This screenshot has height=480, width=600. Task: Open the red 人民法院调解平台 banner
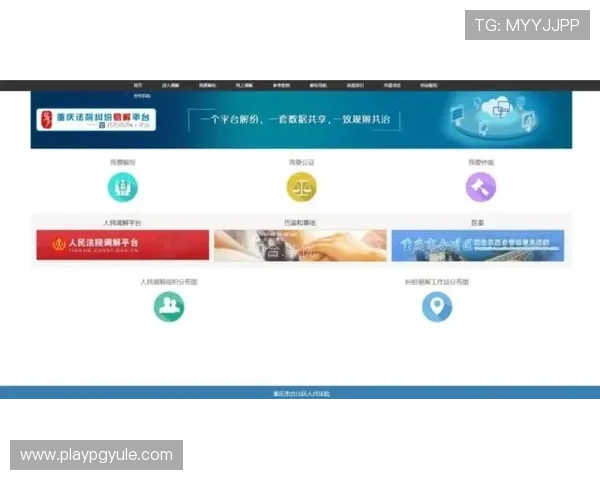(123, 245)
